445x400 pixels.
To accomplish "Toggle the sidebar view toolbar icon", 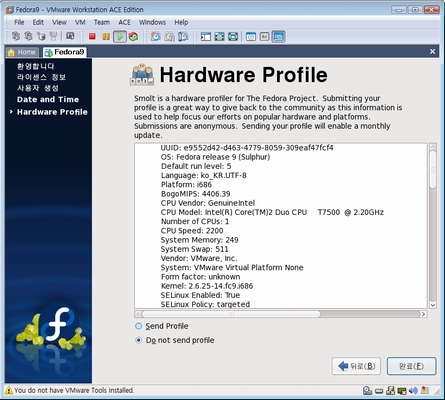I will 206,36.
